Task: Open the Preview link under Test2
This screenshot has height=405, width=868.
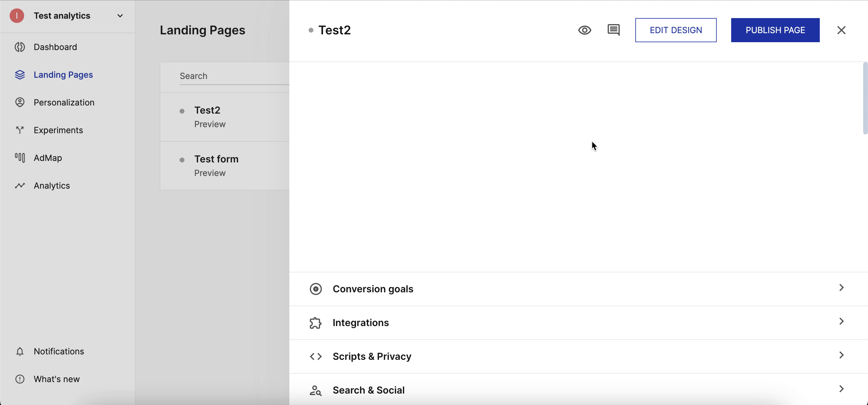Action: pyautogui.click(x=210, y=124)
